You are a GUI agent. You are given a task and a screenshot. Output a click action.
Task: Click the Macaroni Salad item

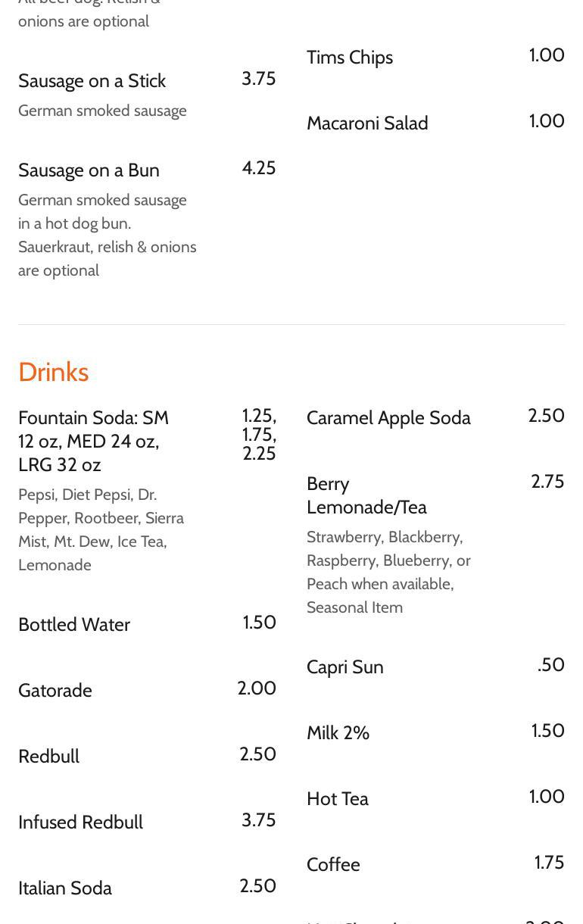coord(367,123)
